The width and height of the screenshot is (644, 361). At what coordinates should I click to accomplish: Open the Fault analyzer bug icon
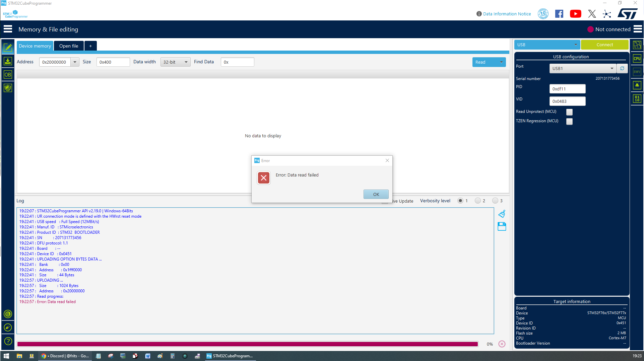(637, 85)
